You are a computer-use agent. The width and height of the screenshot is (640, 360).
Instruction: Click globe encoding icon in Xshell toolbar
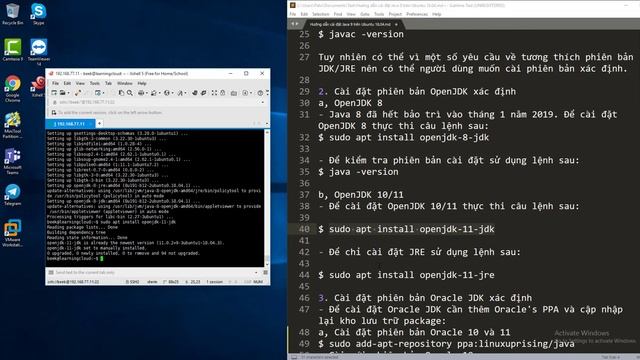pyautogui.click(x=167, y=93)
